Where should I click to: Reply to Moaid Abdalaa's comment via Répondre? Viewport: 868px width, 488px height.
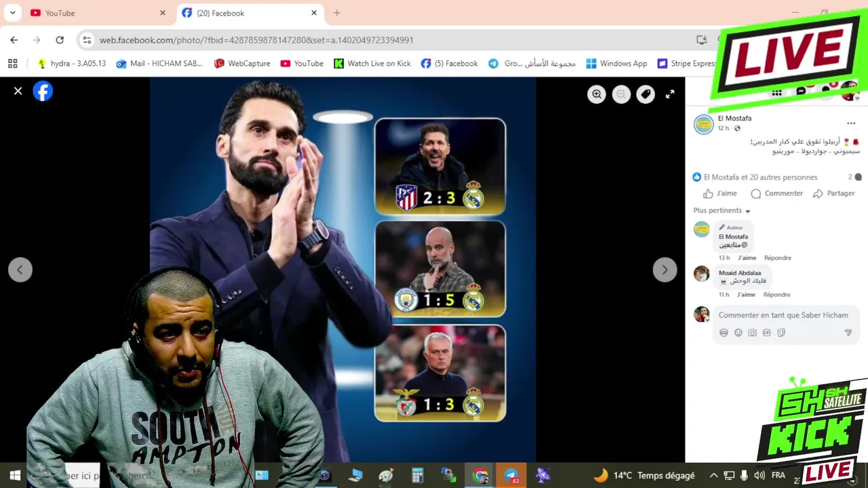[776, 295]
